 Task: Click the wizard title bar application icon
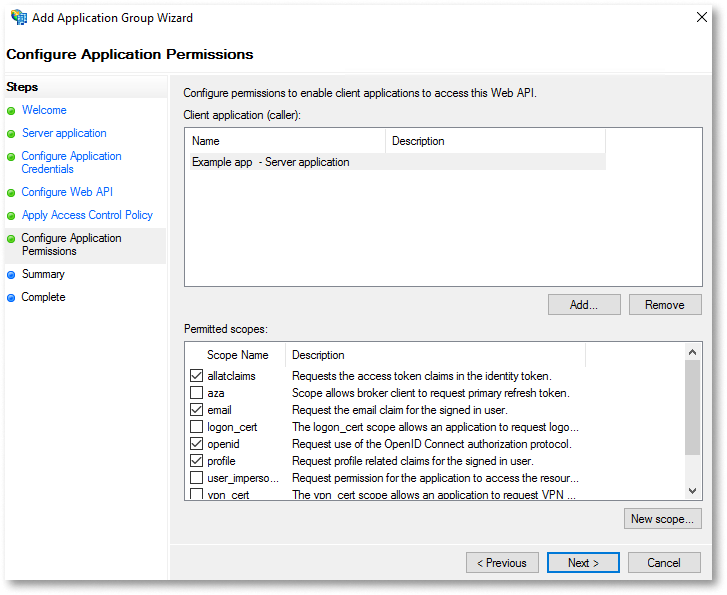(x=19, y=17)
